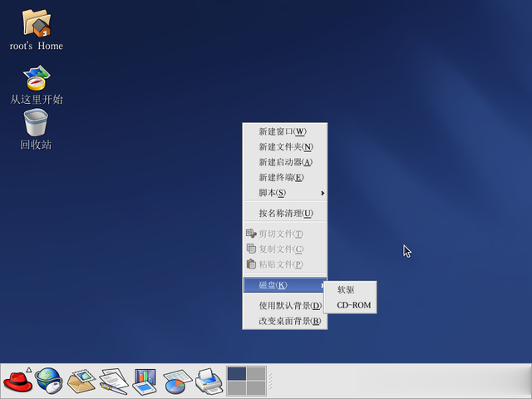Switch to the top-left workspace
The width and height of the screenshot is (532, 399).
click(x=236, y=373)
